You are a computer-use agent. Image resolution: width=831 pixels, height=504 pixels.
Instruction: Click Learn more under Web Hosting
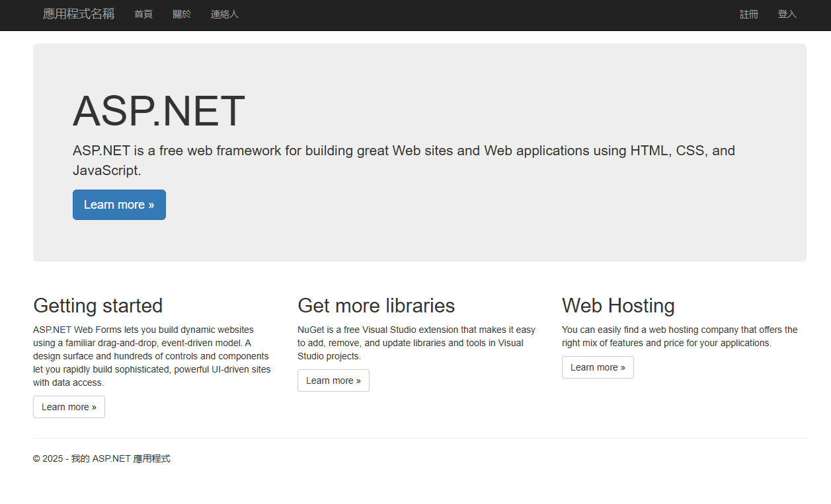click(x=598, y=367)
